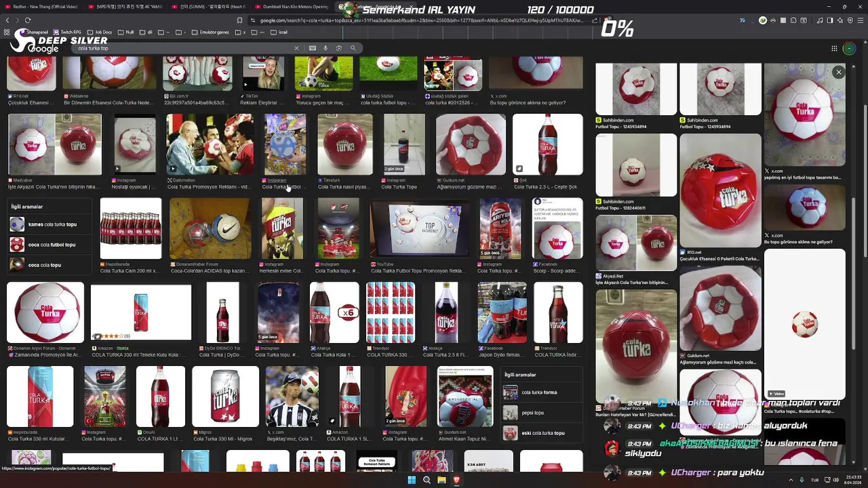Select related search pepsi topu

point(542,413)
